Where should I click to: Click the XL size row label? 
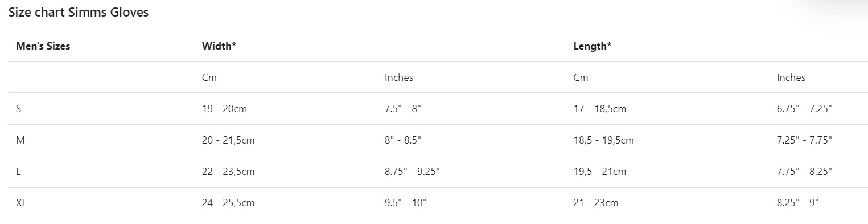[x=22, y=203]
